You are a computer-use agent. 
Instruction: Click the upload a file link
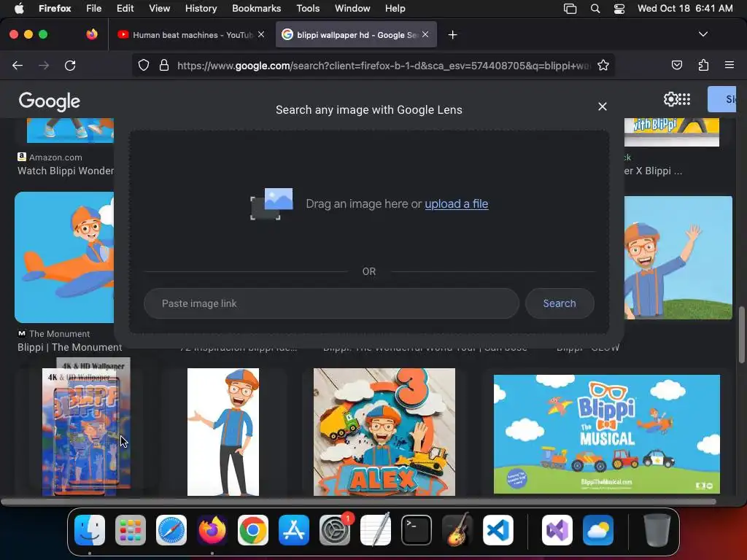pyautogui.click(x=457, y=204)
